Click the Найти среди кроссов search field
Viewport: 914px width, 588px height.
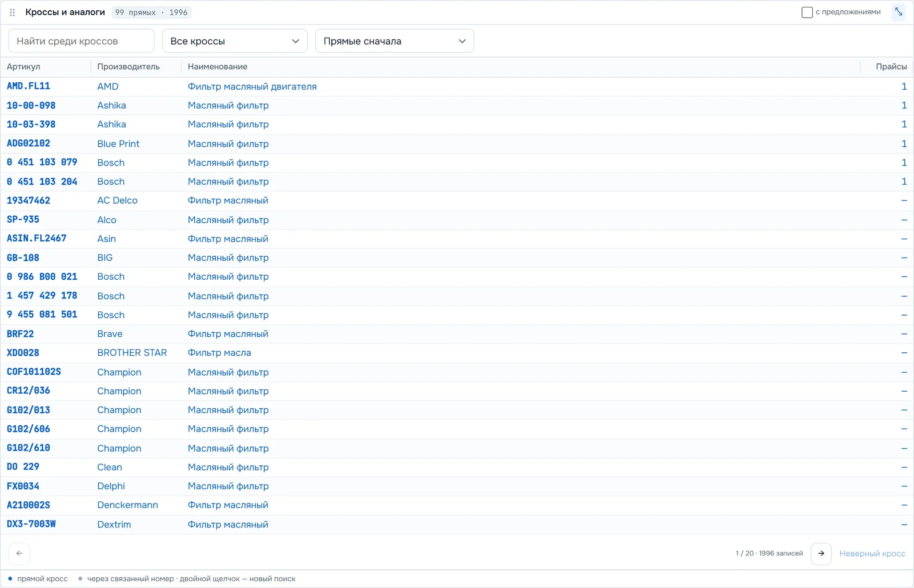[81, 41]
